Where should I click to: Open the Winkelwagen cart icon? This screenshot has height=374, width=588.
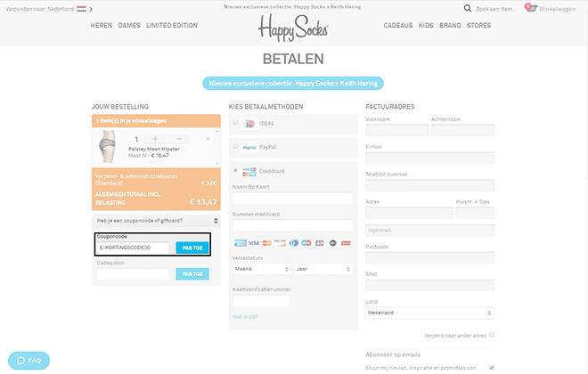coord(531,7)
